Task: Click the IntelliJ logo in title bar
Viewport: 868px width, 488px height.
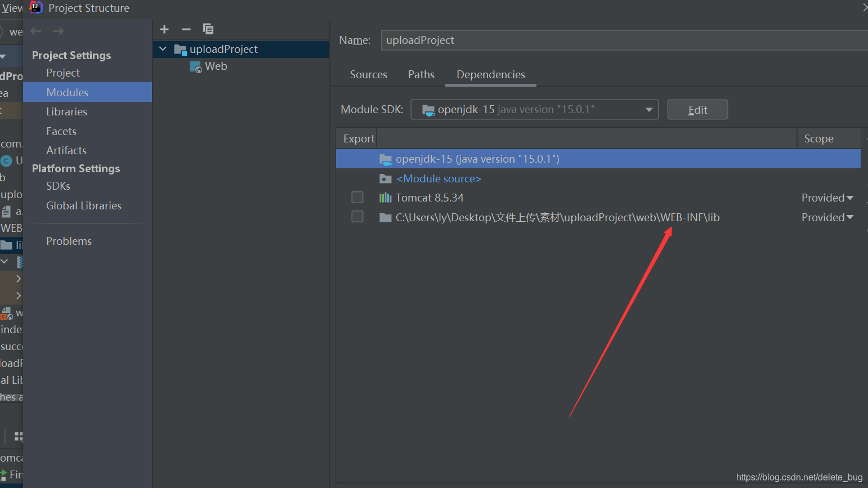Action: coord(36,7)
